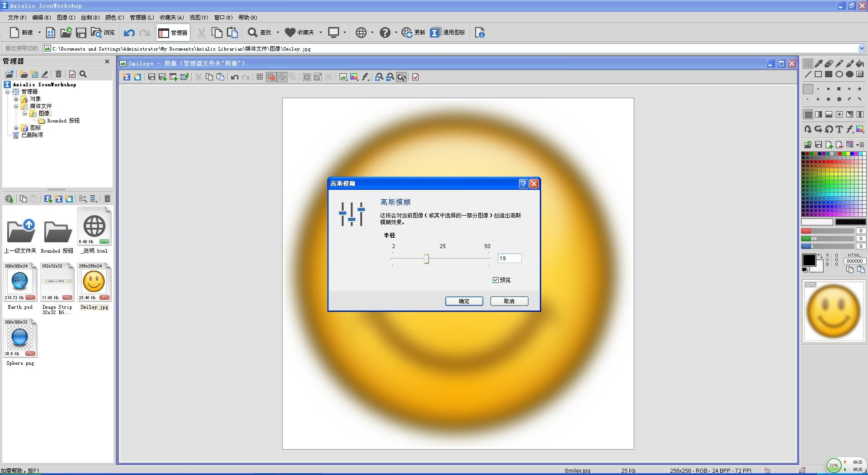The height and width of the screenshot is (475, 868).
Task: Select the largest round brush size
Action: pos(839,99)
